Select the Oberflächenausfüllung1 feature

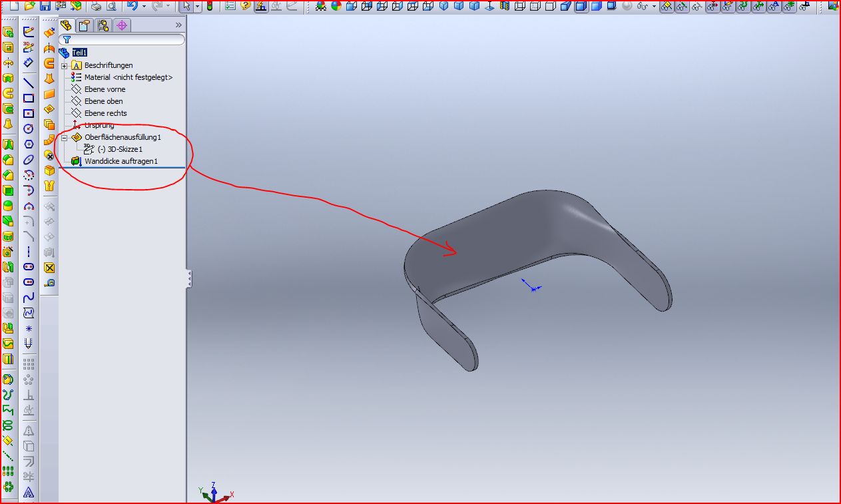click(123, 137)
